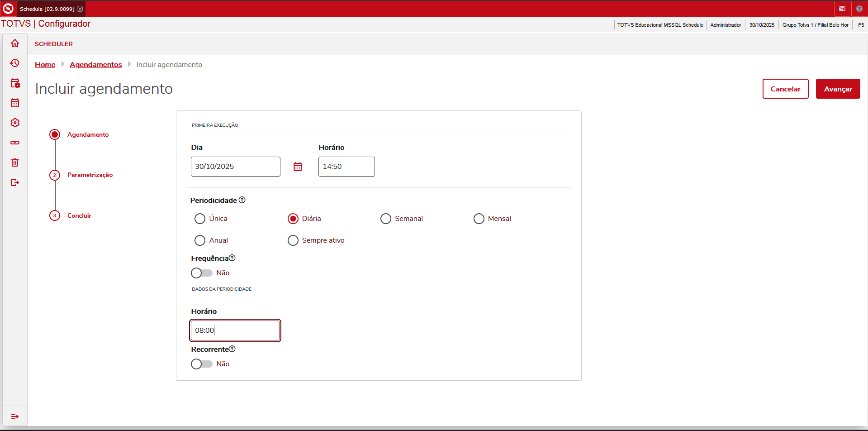Screen dimensions: 868x431
Task: Open the history clock icon in sidebar
Action: coord(15,63)
